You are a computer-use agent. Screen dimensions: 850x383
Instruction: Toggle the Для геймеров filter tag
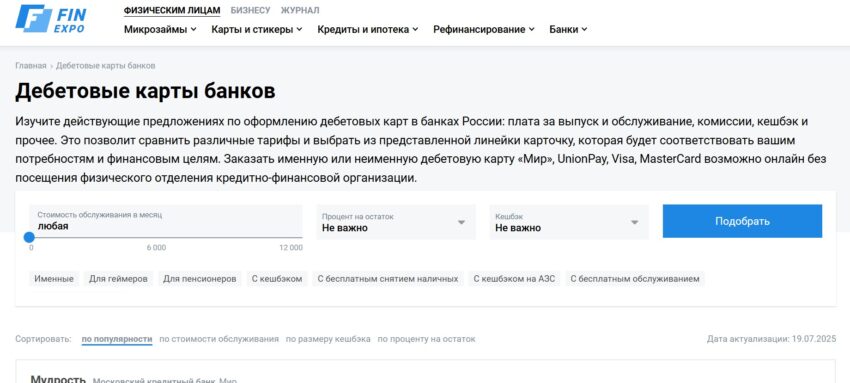coord(118,279)
